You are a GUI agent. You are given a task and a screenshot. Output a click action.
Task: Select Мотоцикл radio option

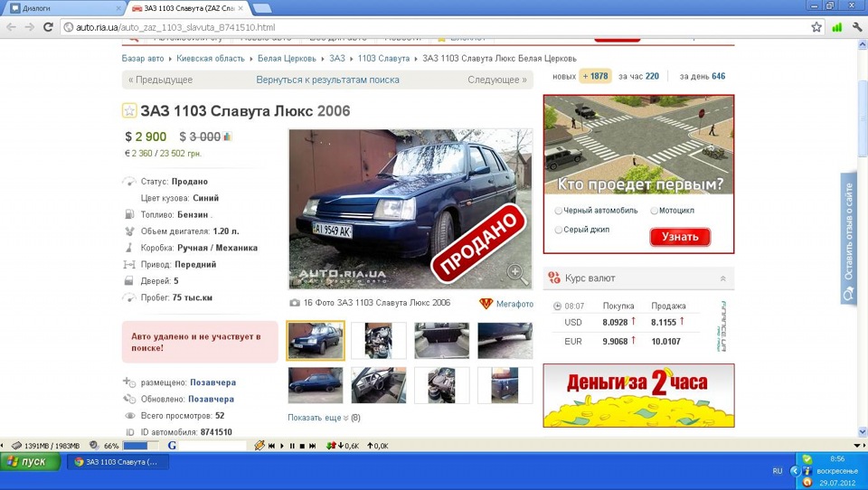coord(654,211)
